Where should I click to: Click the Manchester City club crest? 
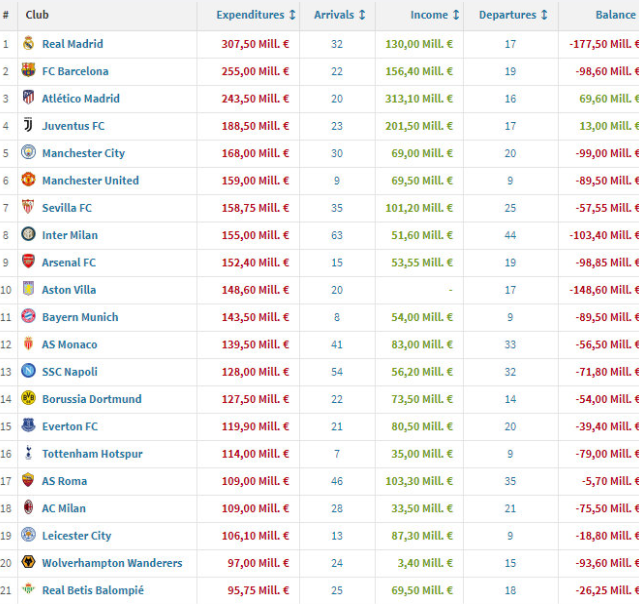(x=28, y=152)
